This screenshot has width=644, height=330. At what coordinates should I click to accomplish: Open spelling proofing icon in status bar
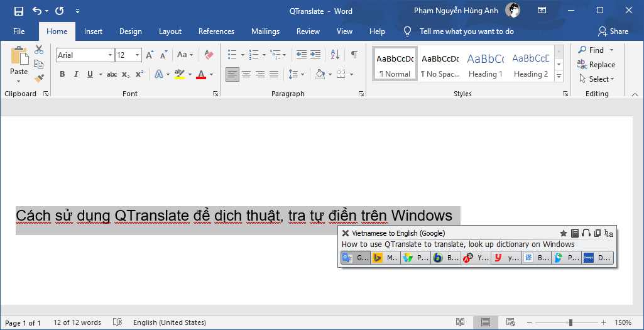(118, 322)
